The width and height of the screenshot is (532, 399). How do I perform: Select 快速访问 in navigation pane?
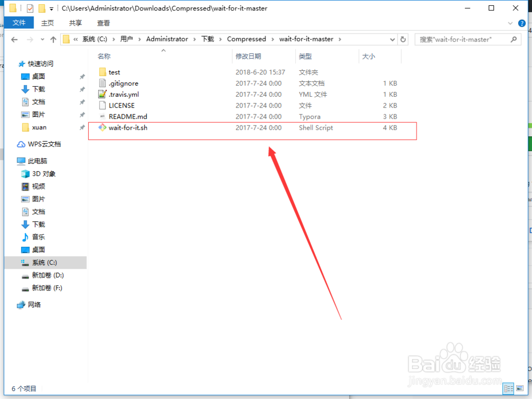(x=40, y=64)
